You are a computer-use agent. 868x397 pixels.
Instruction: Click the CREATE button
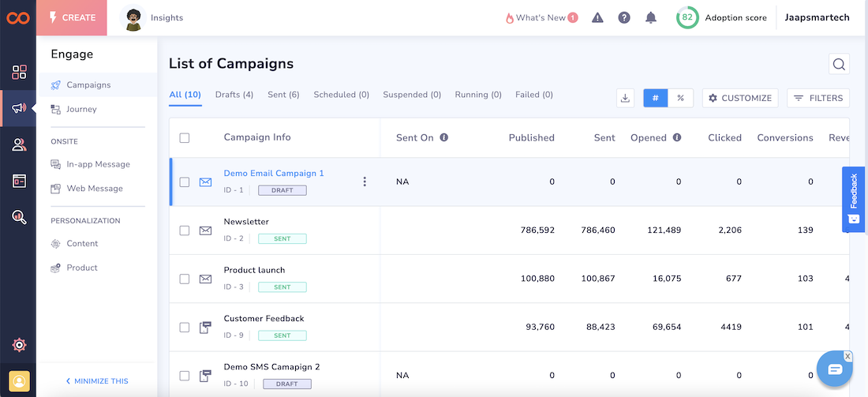tap(72, 17)
